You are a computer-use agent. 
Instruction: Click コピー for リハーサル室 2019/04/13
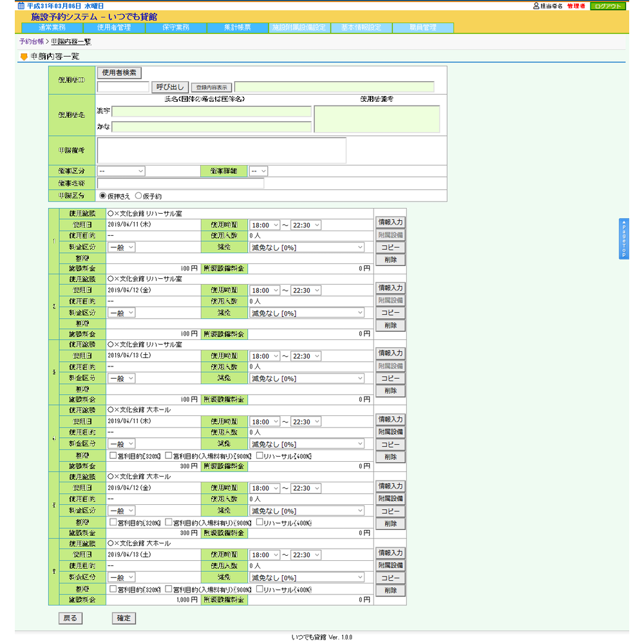click(x=390, y=378)
